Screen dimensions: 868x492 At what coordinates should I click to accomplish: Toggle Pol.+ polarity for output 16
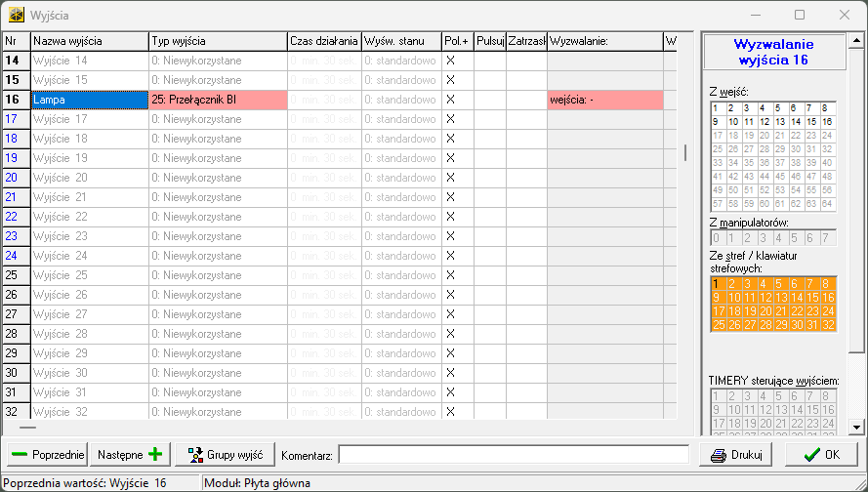450,100
